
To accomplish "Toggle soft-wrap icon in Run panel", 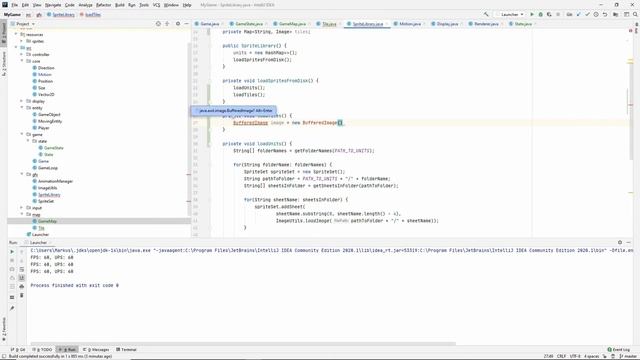I will [22, 269].
